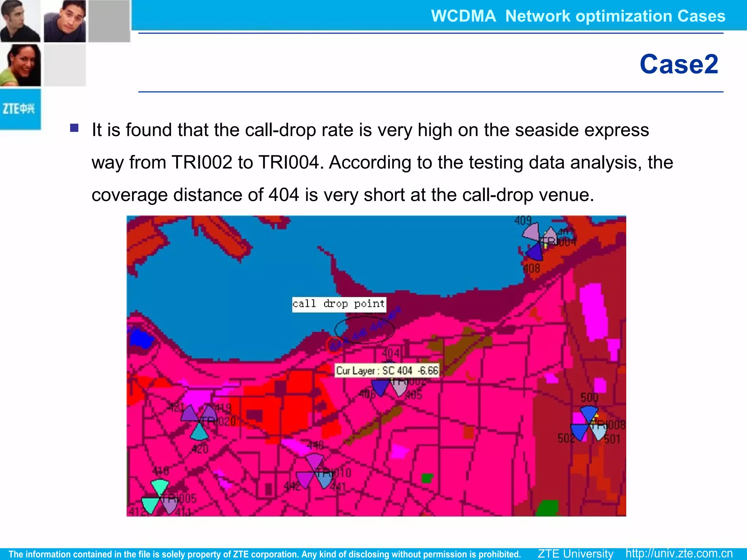747x560 pixels.
Task: Click the sector 406 label
Action: pyautogui.click(x=367, y=394)
